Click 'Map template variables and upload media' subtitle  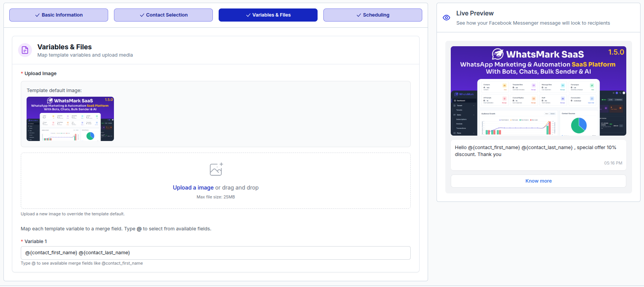pyautogui.click(x=85, y=55)
